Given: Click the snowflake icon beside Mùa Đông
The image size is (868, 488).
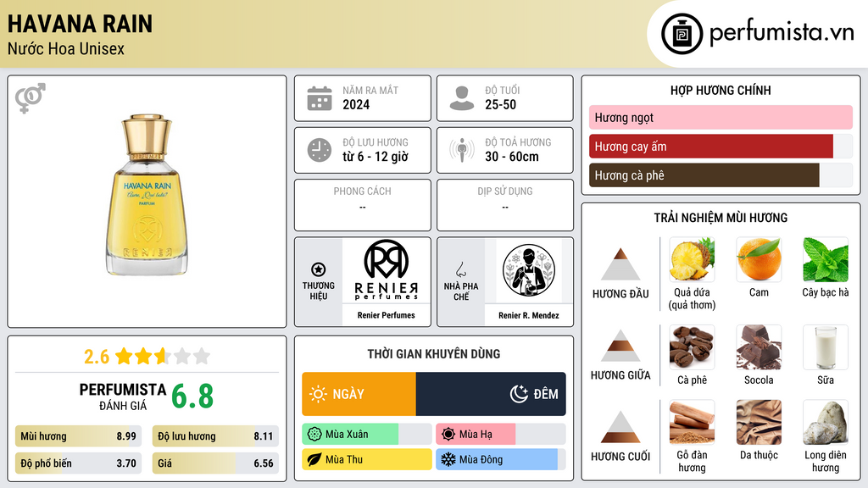Looking at the screenshot, I should [x=448, y=459].
